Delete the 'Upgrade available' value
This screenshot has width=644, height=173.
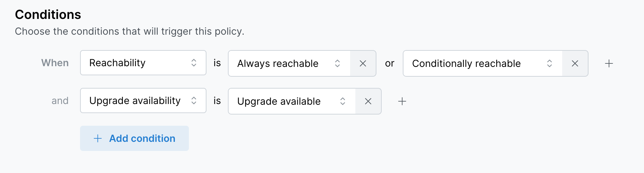pos(368,101)
